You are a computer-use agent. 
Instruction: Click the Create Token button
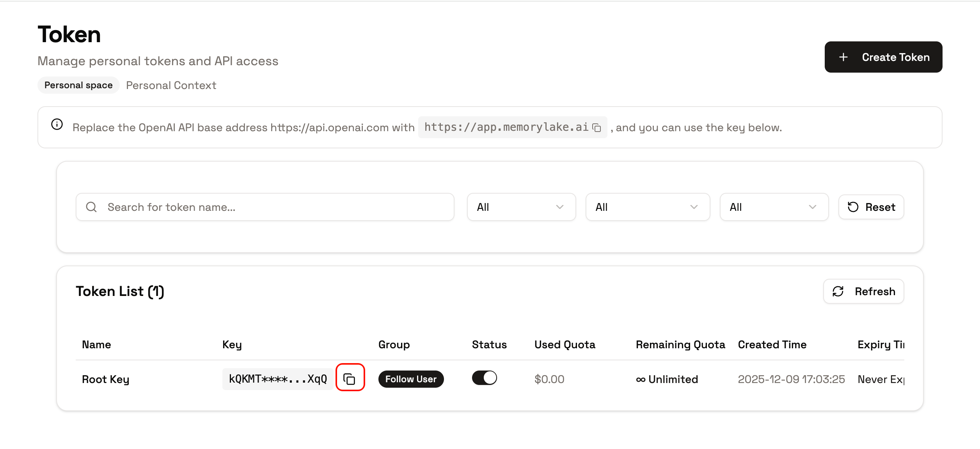click(x=883, y=57)
